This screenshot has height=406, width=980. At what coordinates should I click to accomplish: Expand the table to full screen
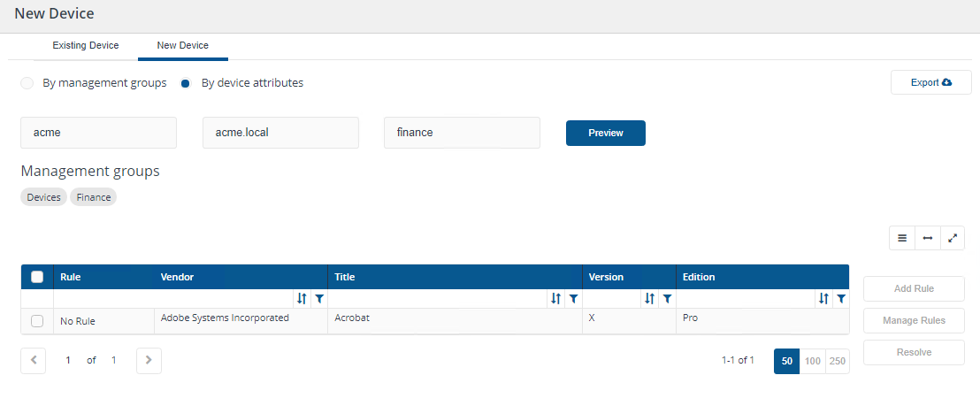(953, 238)
